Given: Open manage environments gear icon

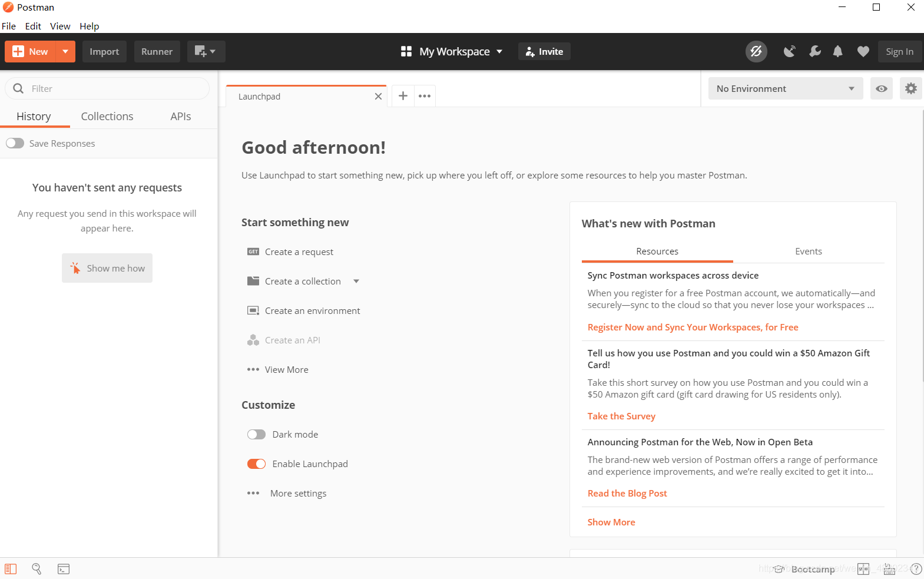Looking at the screenshot, I should pos(911,88).
